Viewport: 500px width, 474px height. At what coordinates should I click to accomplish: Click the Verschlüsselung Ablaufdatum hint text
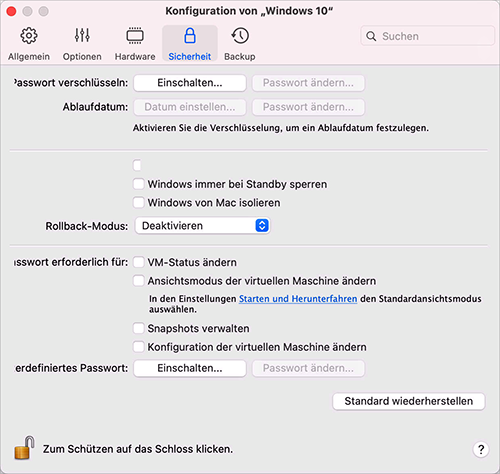(x=281, y=128)
